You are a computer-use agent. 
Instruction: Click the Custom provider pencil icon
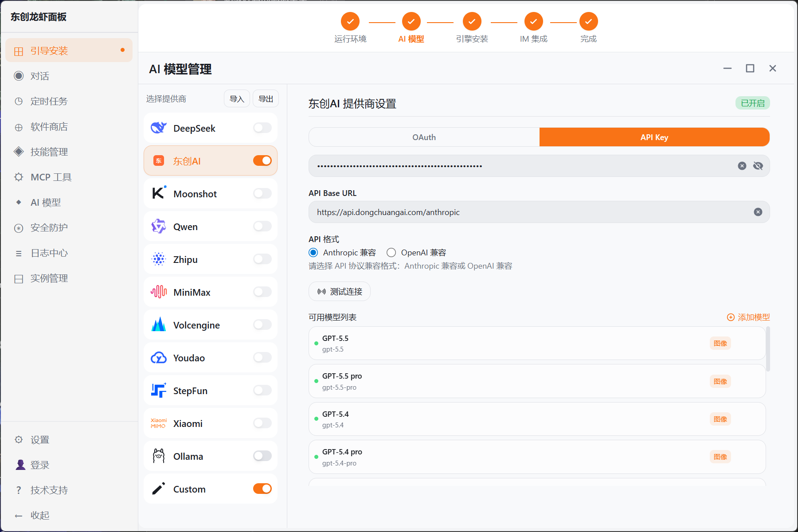[x=159, y=489]
